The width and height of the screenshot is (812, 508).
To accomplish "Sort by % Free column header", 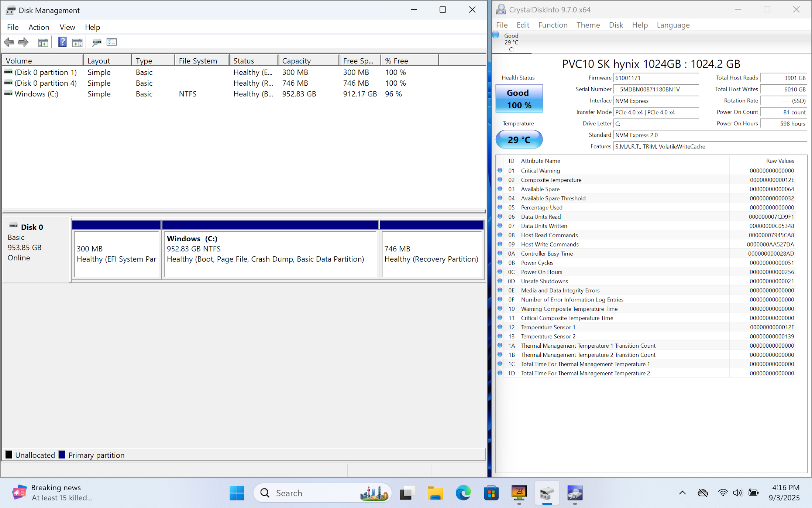I will [x=410, y=60].
